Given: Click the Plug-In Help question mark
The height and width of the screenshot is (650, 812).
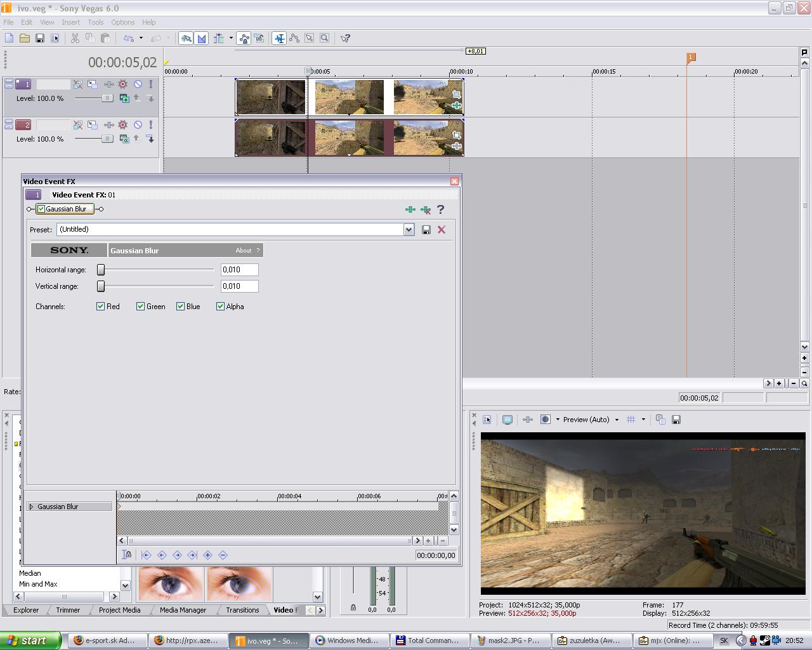Looking at the screenshot, I should click(441, 209).
